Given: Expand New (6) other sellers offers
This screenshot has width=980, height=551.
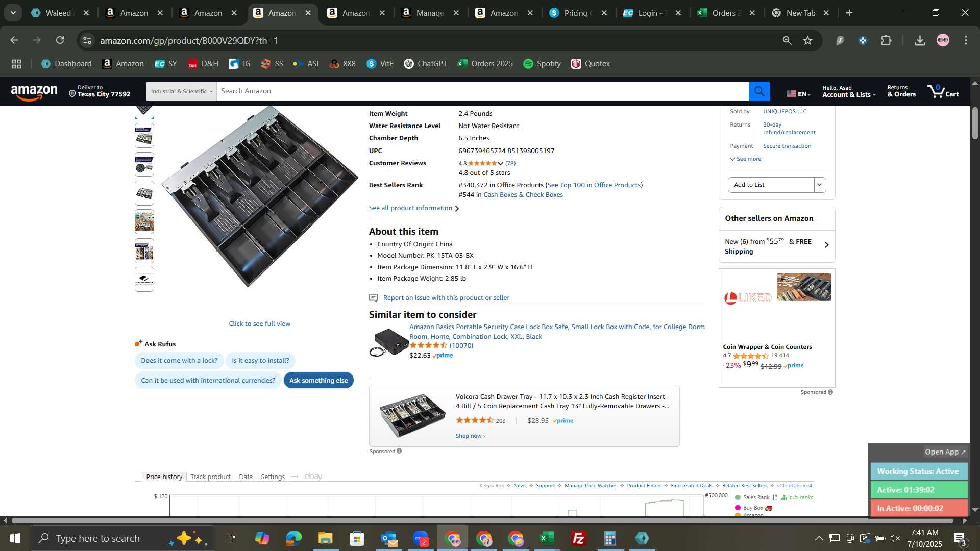Looking at the screenshot, I should click(777, 246).
